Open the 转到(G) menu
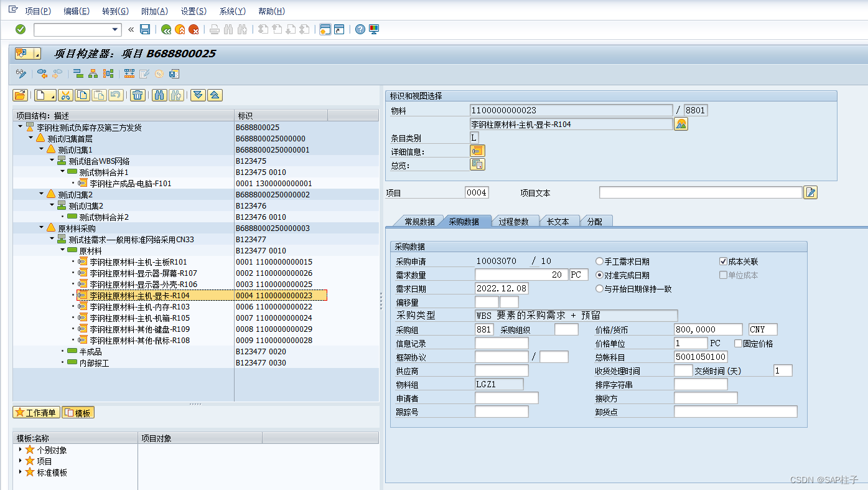Screen dimensions: 868x490 click(x=116, y=11)
